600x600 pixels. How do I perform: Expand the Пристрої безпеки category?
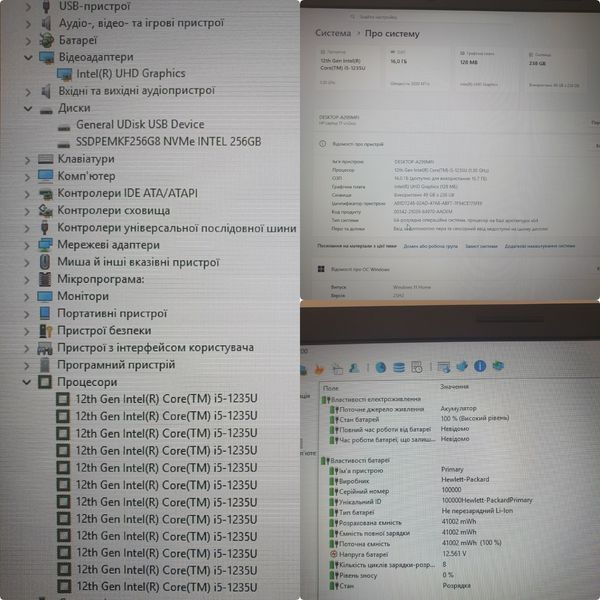tap(27, 331)
